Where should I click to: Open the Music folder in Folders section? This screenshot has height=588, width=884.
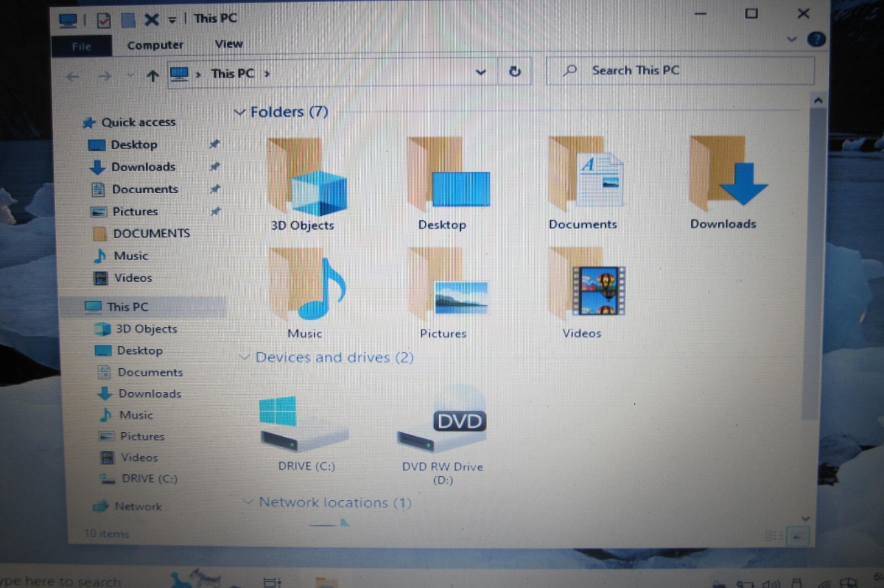(307, 284)
